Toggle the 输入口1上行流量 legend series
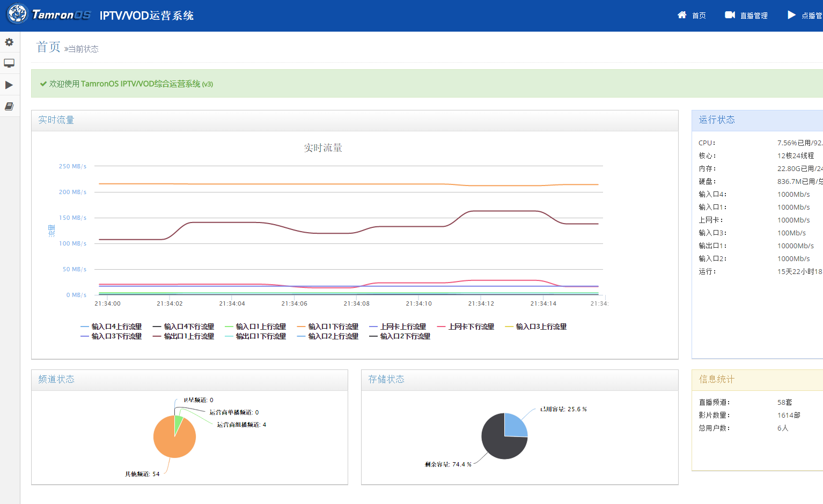 tap(255, 327)
